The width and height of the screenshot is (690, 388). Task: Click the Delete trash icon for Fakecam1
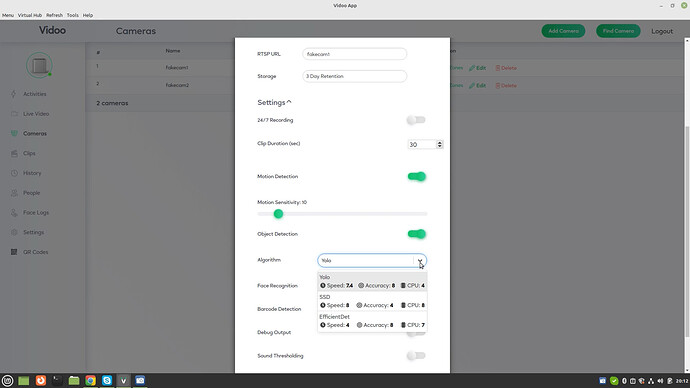(x=498, y=68)
